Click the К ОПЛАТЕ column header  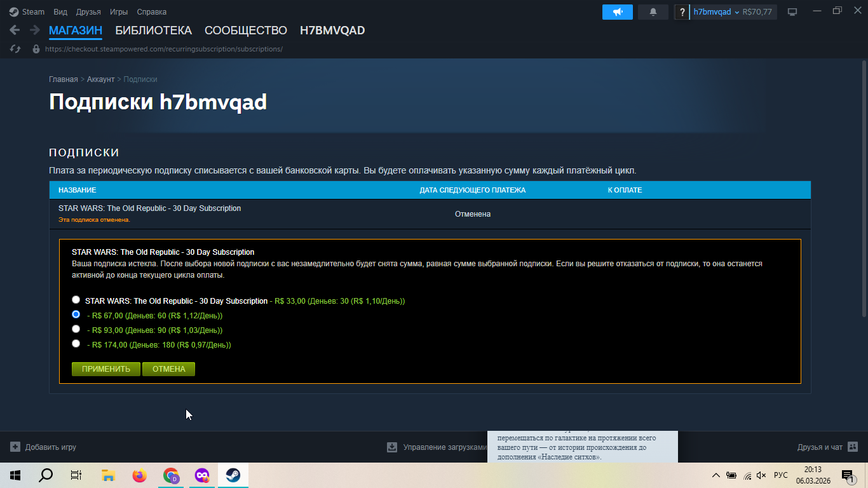(x=625, y=190)
